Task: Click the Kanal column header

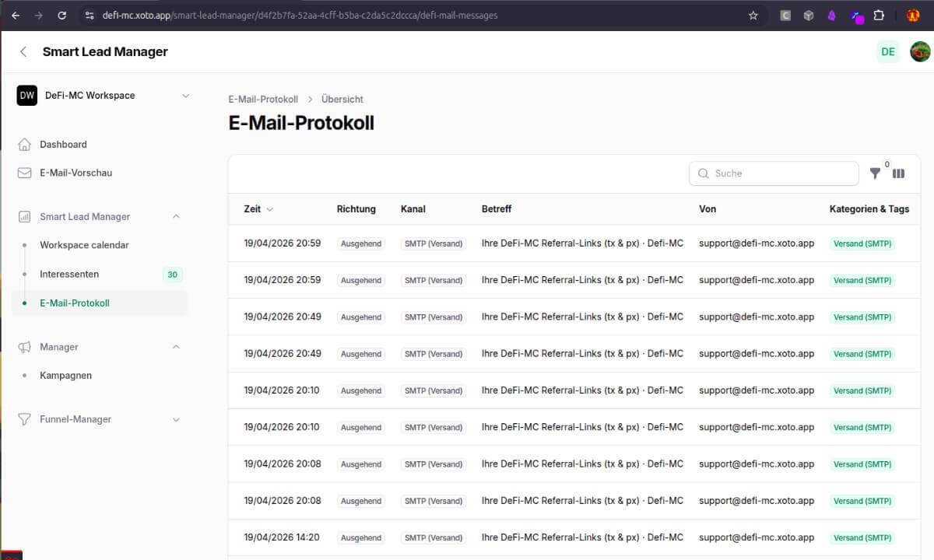Action: tap(413, 209)
